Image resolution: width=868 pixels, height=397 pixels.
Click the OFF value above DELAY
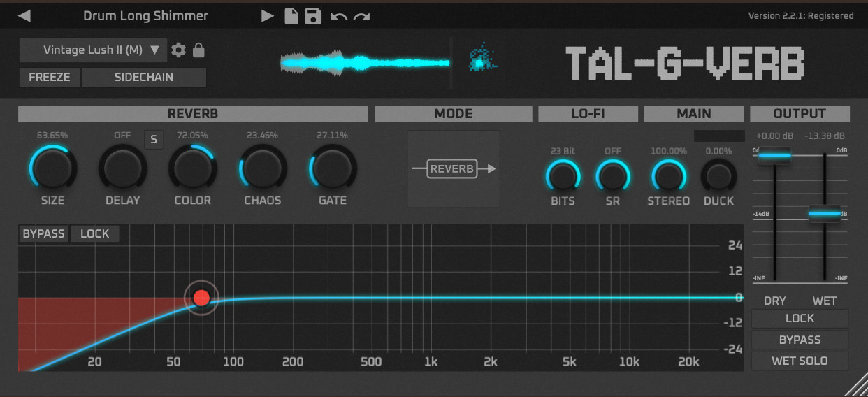tap(122, 135)
